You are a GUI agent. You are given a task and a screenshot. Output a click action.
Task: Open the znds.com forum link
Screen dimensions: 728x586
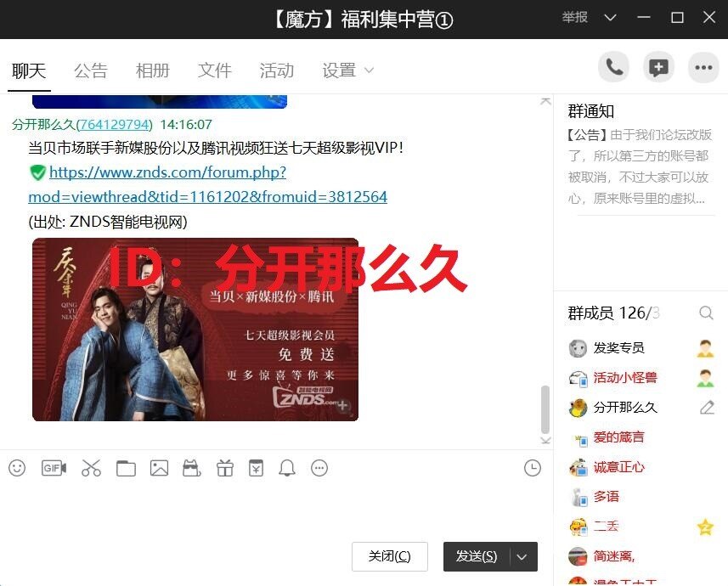click(x=207, y=185)
